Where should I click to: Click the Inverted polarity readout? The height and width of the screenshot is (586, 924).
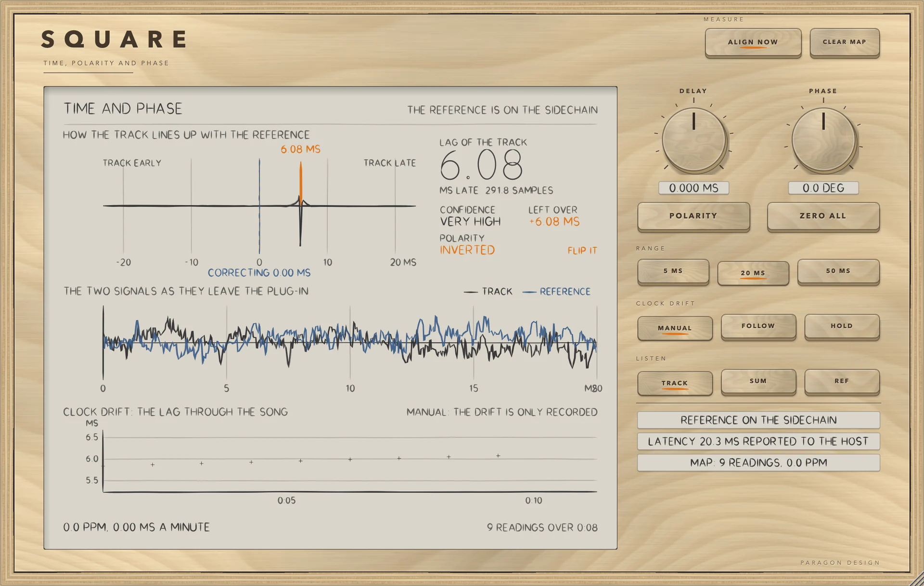[x=467, y=250]
